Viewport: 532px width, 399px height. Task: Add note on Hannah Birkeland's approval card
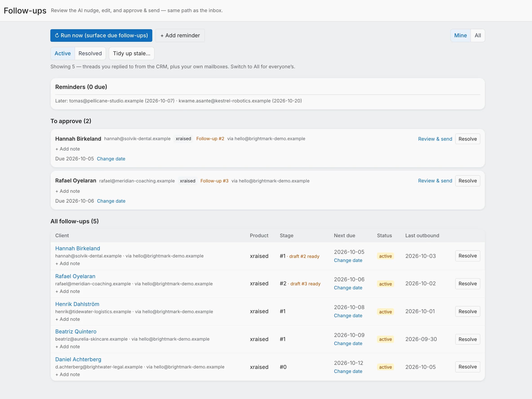[x=68, y=149]
